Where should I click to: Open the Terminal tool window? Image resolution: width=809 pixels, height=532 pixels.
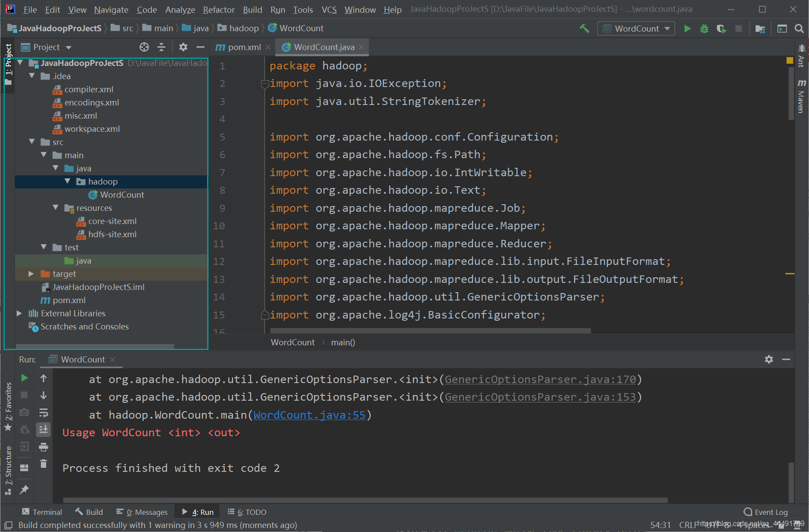click(42, 512)
